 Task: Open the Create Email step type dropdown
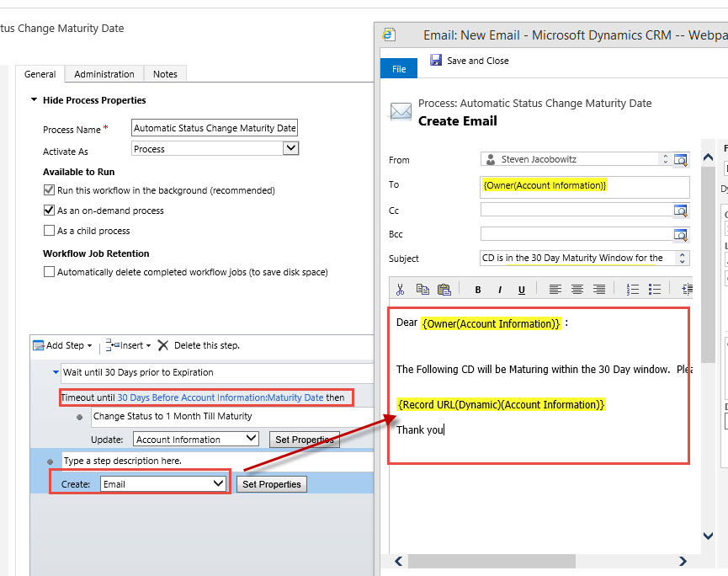(x=218, y=483)
